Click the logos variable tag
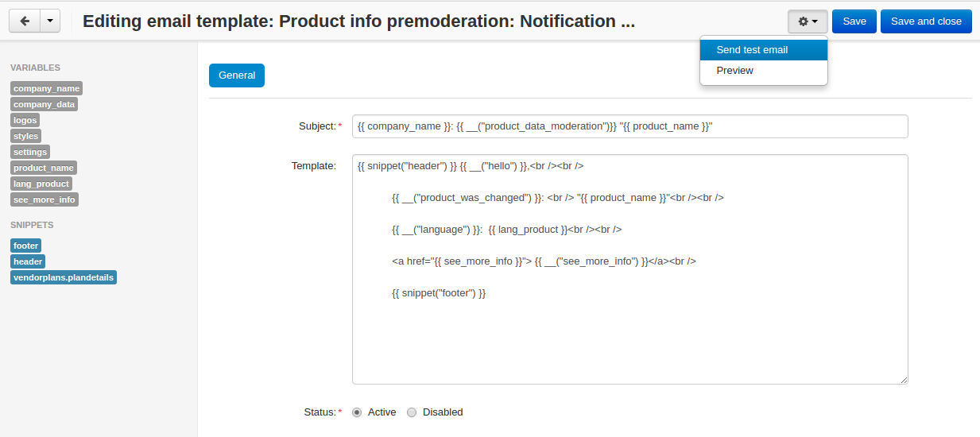Viewport: 980px width, 437px height. click(25, 120)
